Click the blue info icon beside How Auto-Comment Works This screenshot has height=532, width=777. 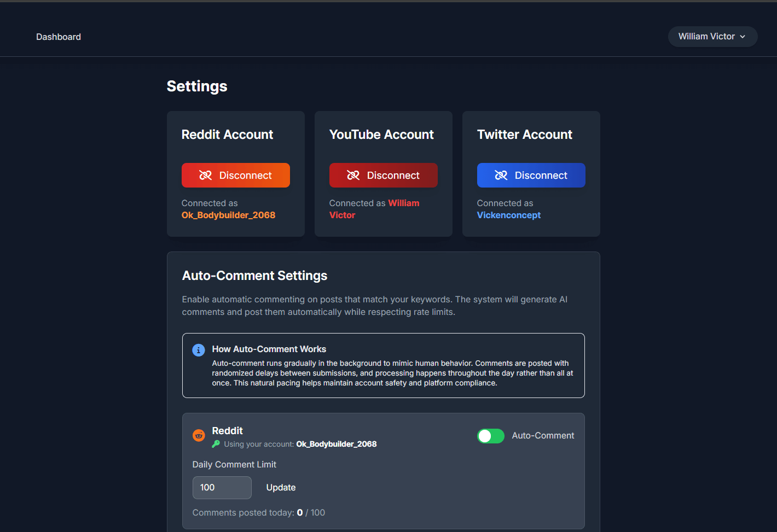199,350
